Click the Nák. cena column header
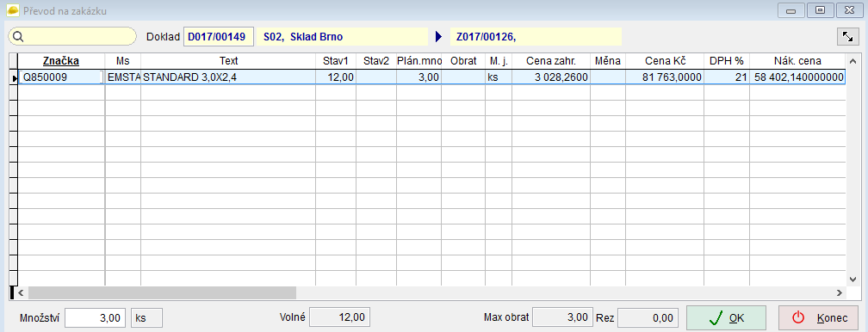This screenshot has width=868, height=332. pos(797,61)
